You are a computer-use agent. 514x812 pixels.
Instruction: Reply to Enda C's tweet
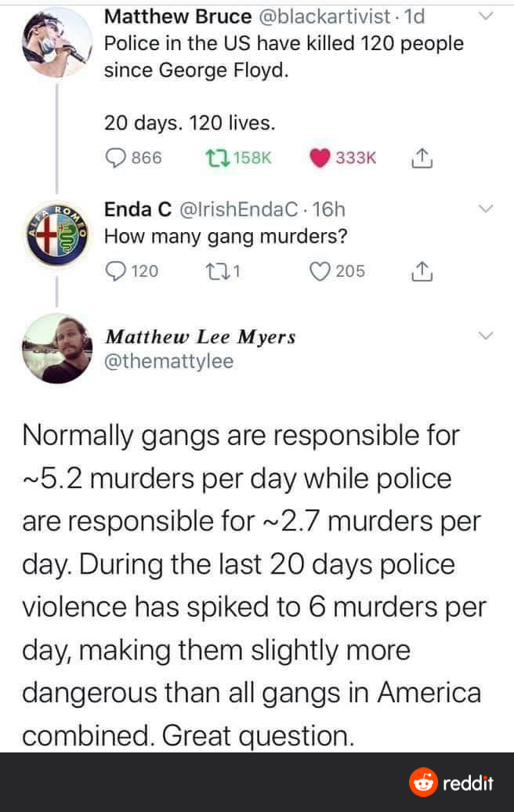click(x=115, y=271)
